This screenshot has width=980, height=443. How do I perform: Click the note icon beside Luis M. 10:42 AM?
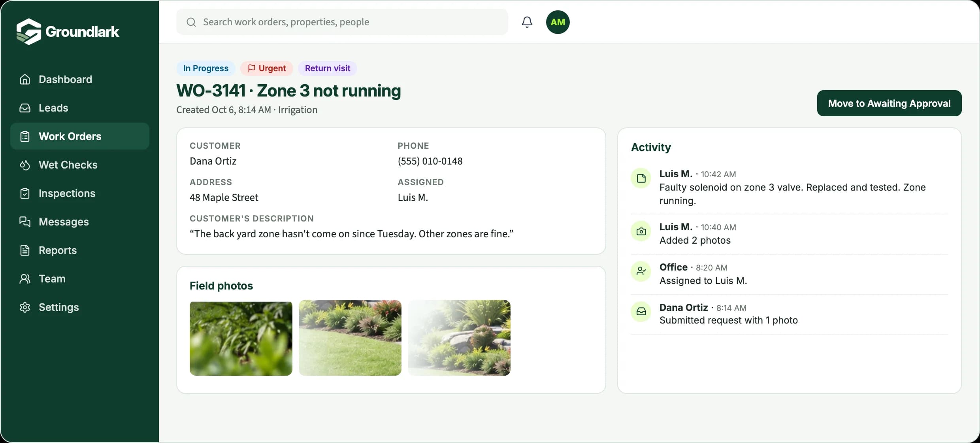641,178
